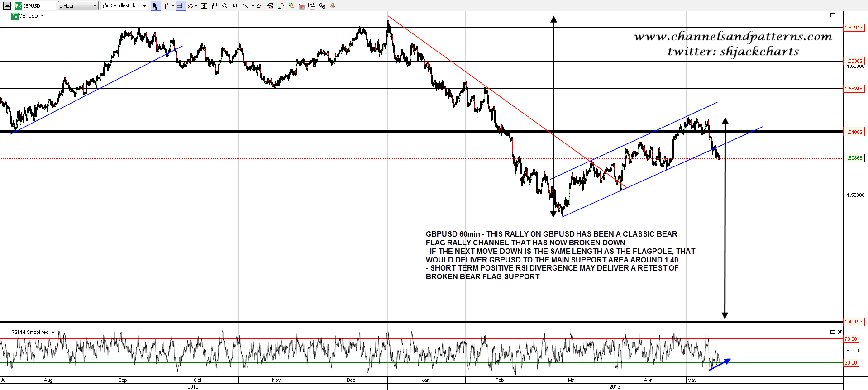This screenshot has width=868, height=390.
Task: Toggle the chart grid lines
Action: pyautogui.click(x=180, y=6)
